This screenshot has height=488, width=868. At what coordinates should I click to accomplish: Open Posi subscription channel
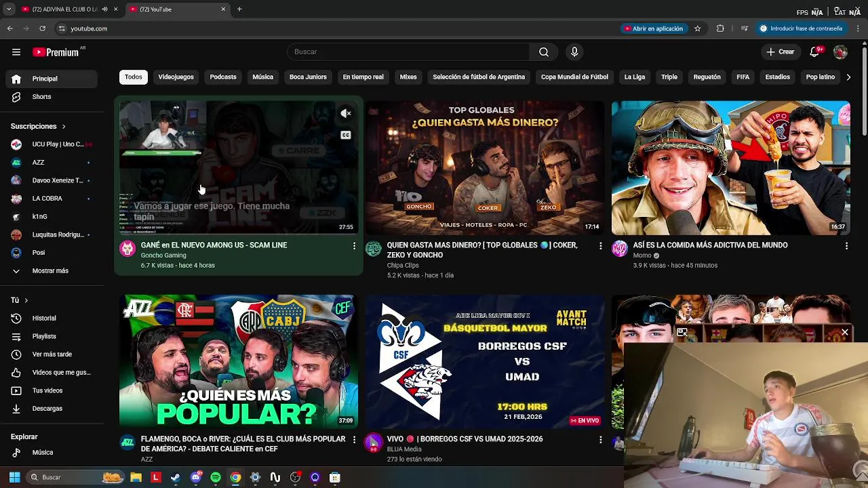point(52,253)
